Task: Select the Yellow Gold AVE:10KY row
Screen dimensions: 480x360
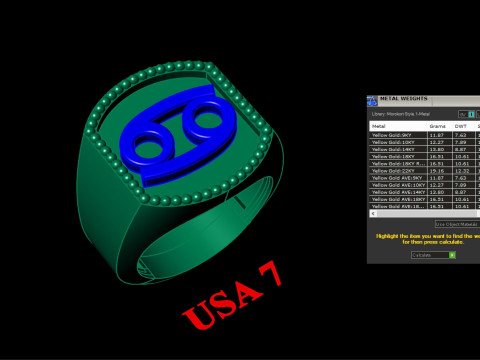Action: [424, 185]
